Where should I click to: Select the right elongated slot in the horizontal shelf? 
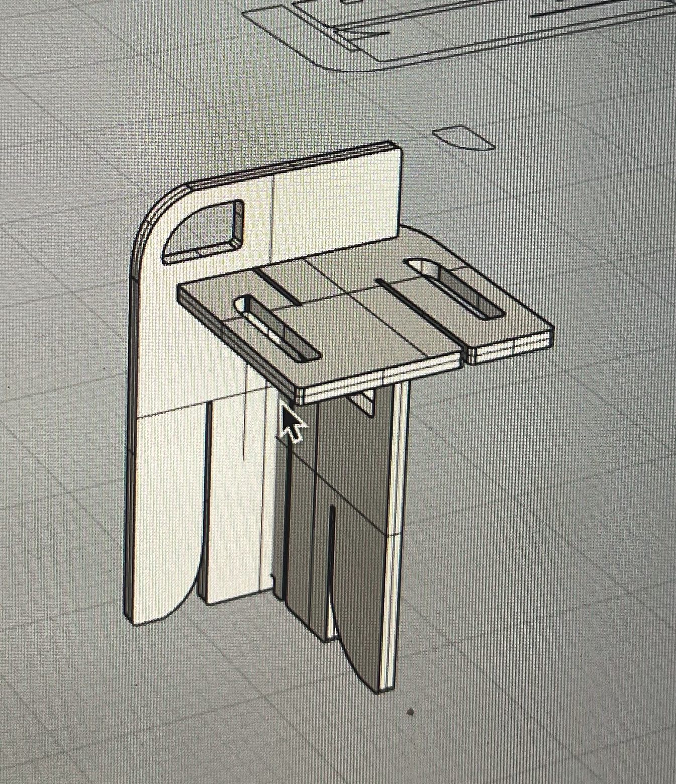click(455, 288)
